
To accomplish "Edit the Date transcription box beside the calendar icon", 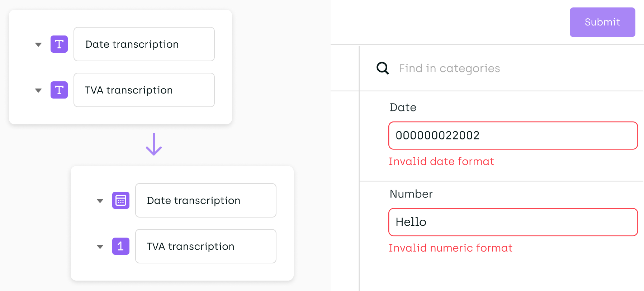I will click(206, 200).
